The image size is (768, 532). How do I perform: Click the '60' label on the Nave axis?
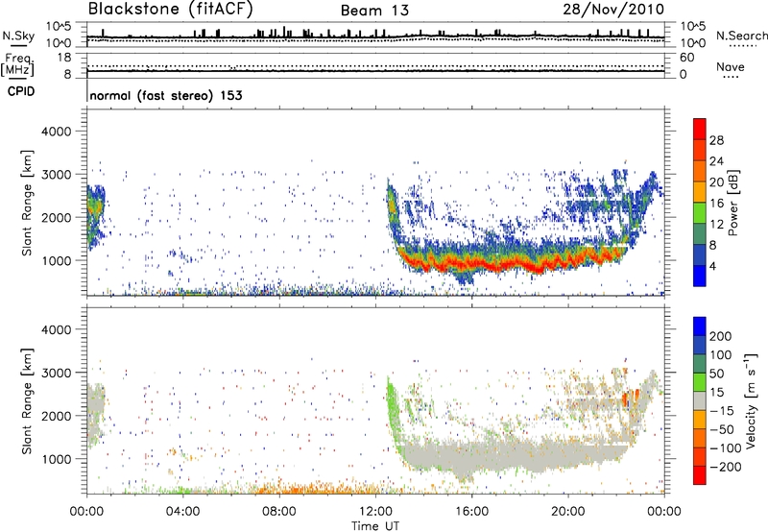[x=686, y=58]
